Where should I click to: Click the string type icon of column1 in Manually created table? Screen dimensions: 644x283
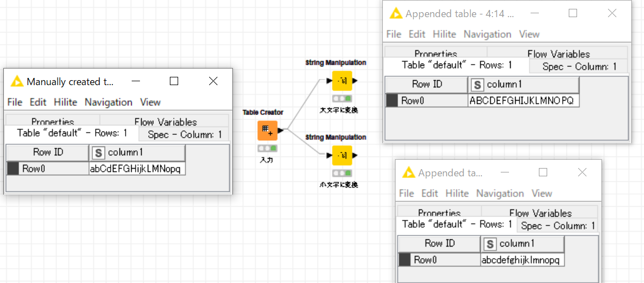tap(98, 153)
